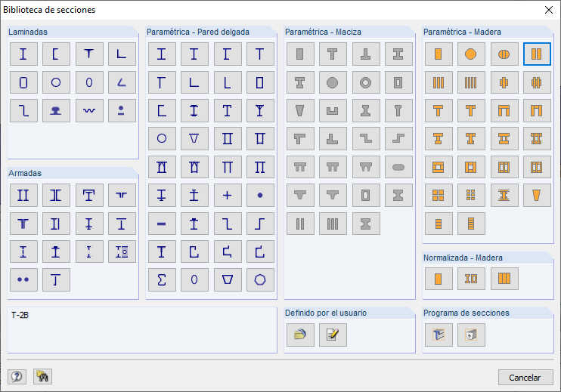Viewport: 561px width, 392px height.
Task: Pick the solid circle section in Maciza
Action: click(x=333, y=82)
